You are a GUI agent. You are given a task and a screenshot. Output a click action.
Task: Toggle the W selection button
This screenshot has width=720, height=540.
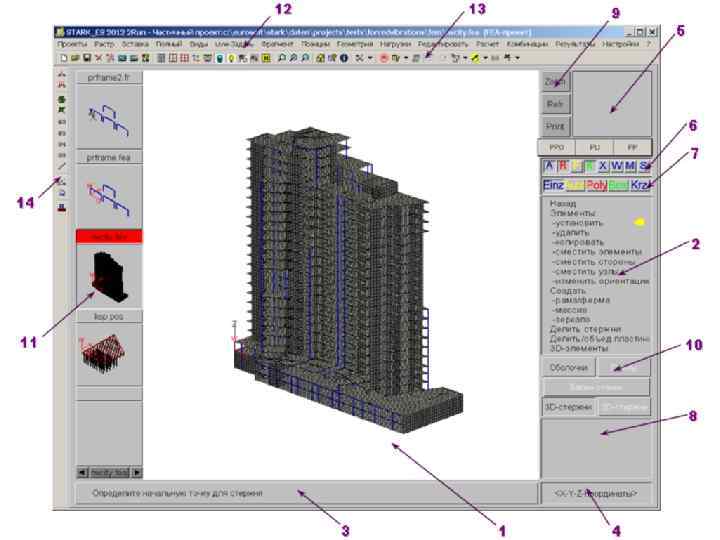pyautogui.click(x=616, y=166)
